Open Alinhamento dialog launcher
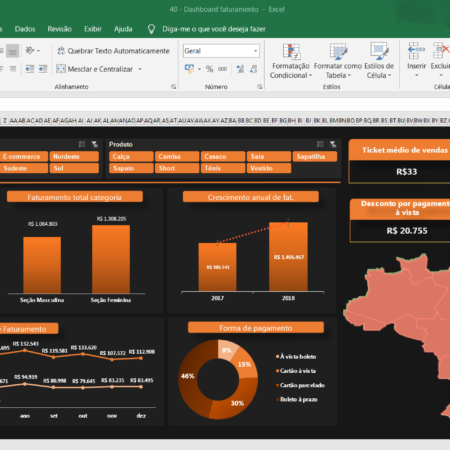 click(x=173, y=87)
